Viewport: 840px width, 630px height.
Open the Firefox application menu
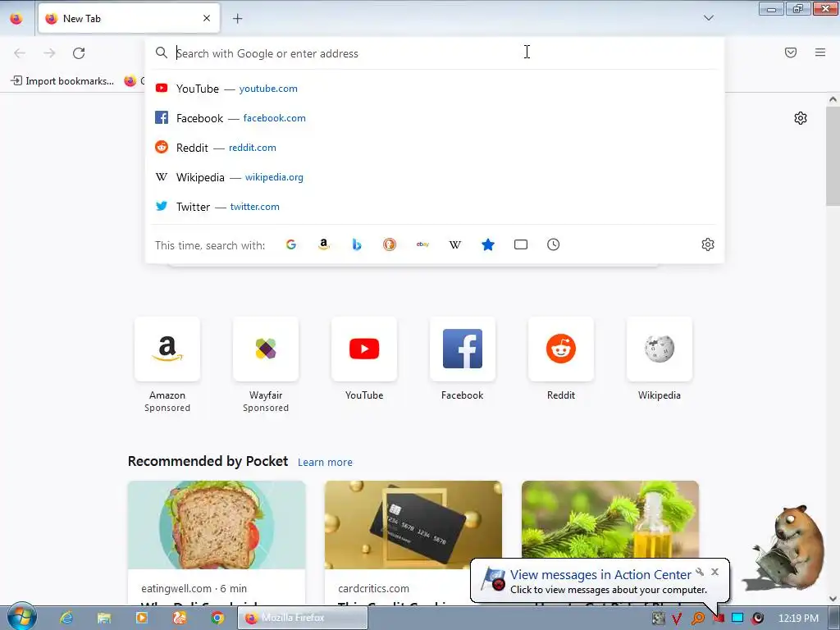820,52
